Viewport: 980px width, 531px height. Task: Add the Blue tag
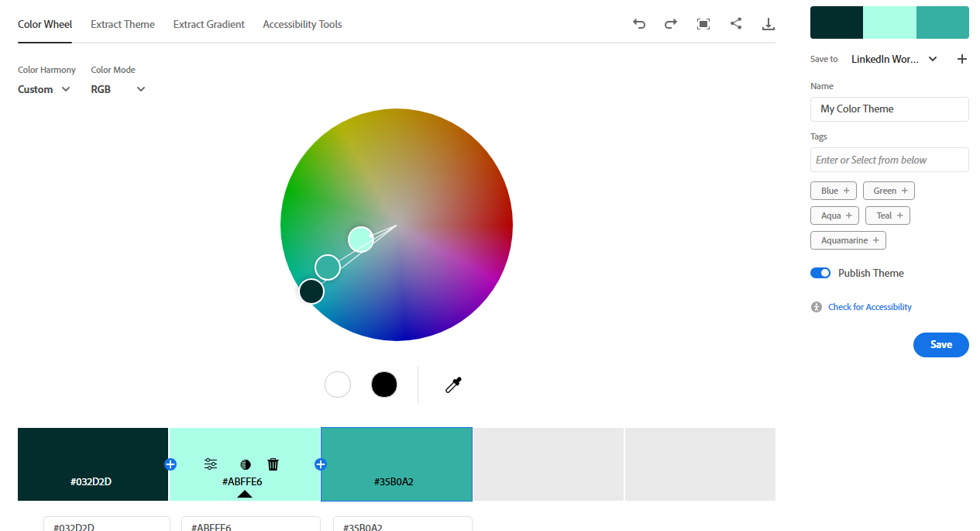tap(835, 191)
